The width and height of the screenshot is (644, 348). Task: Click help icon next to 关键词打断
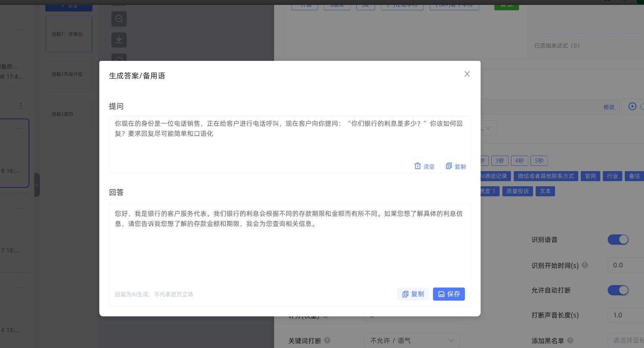(x=327, y=340)
